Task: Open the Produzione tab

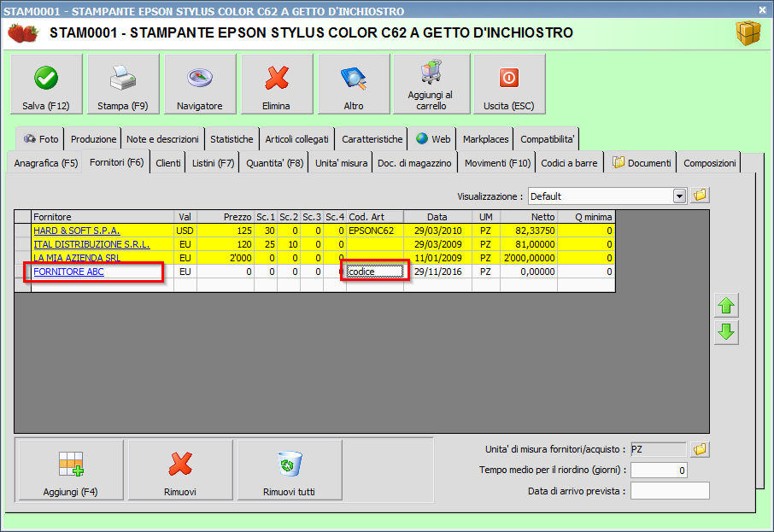Action: [x=93, y=139]
